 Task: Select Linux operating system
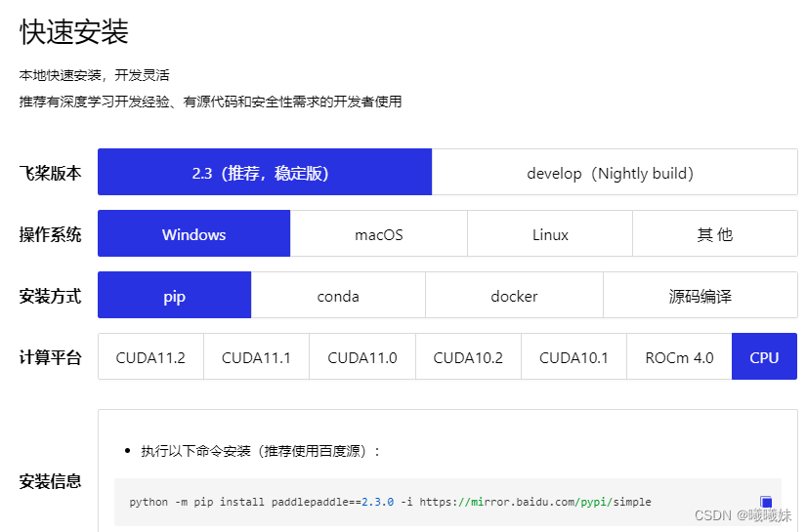coord(550,234)
